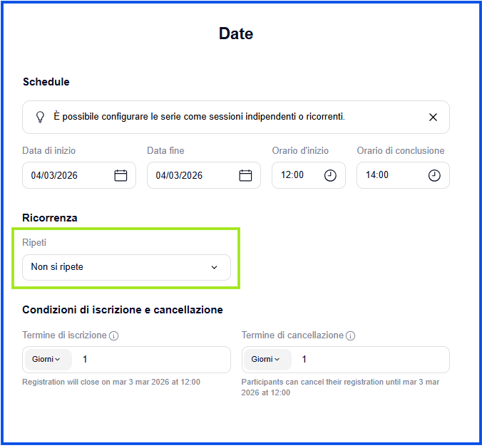This screenshot has height=448, width=482.
Task: Dismiss the series info banner
Action: coord(433,118)
